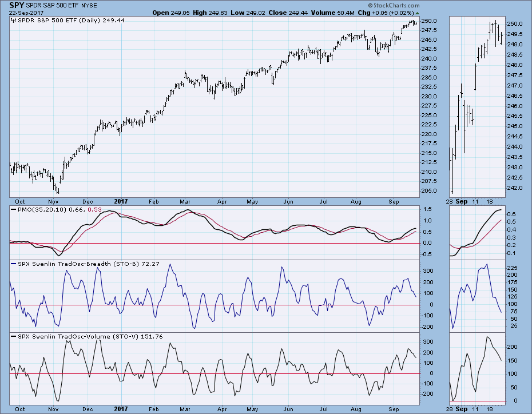The height and width of the screenshot is (414, 532).
Task: Click the SPY ticker symbol title
Action: click(17, 5)
